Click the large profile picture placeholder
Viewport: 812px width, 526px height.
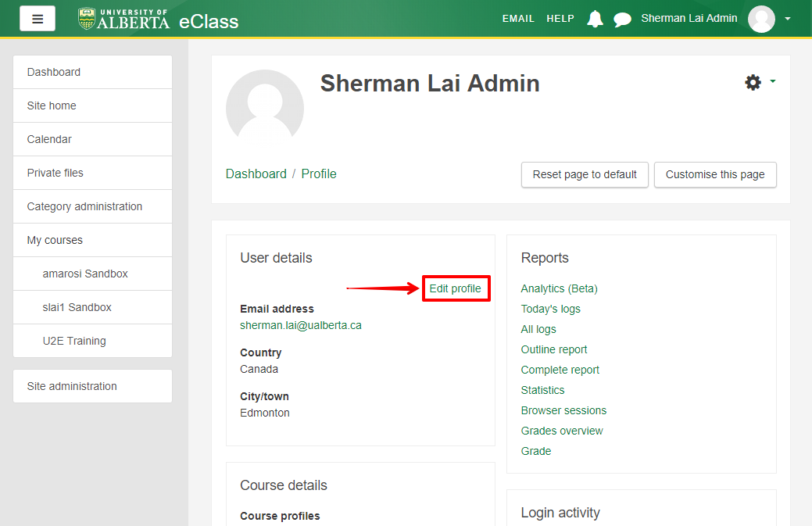point(264,108)
